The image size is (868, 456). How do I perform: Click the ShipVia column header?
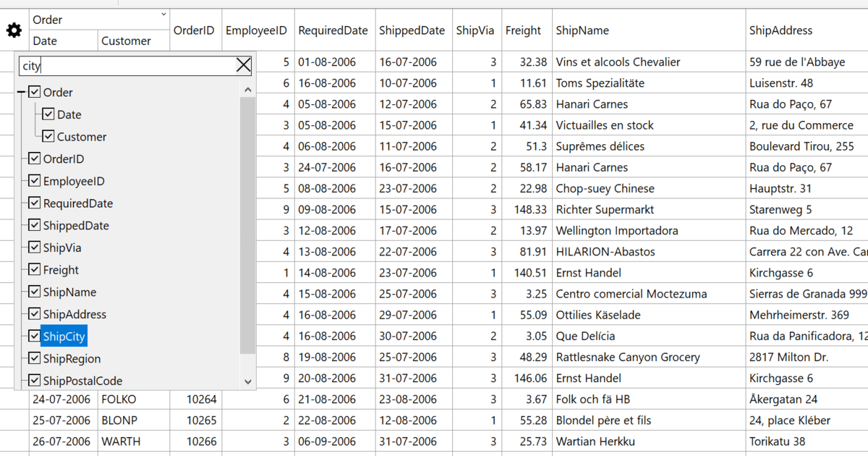point(476,30)
